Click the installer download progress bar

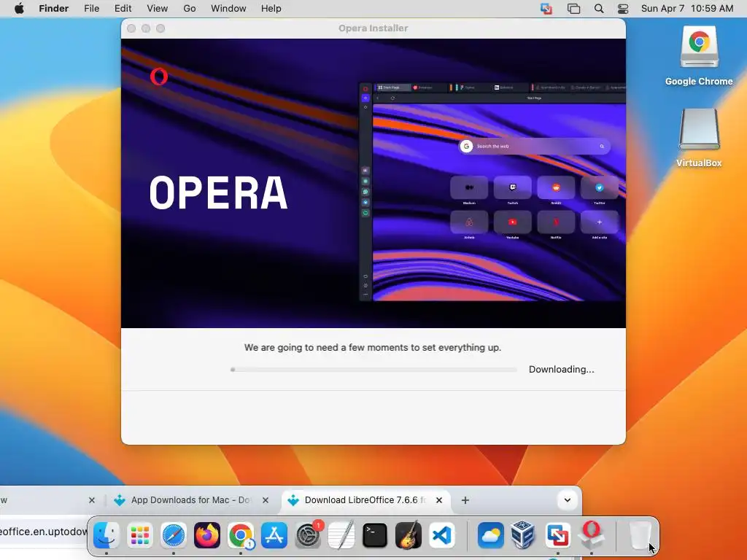click(373, 370)
